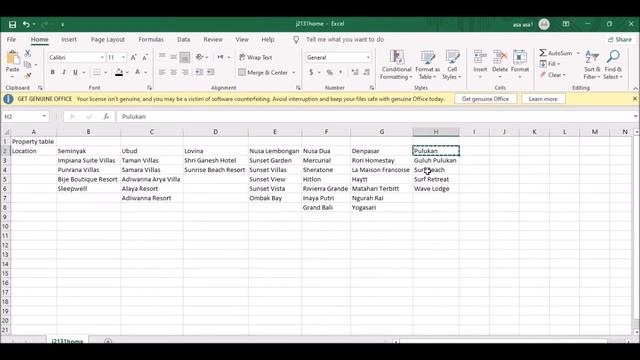Apply percent style

(x=329, y=72)
